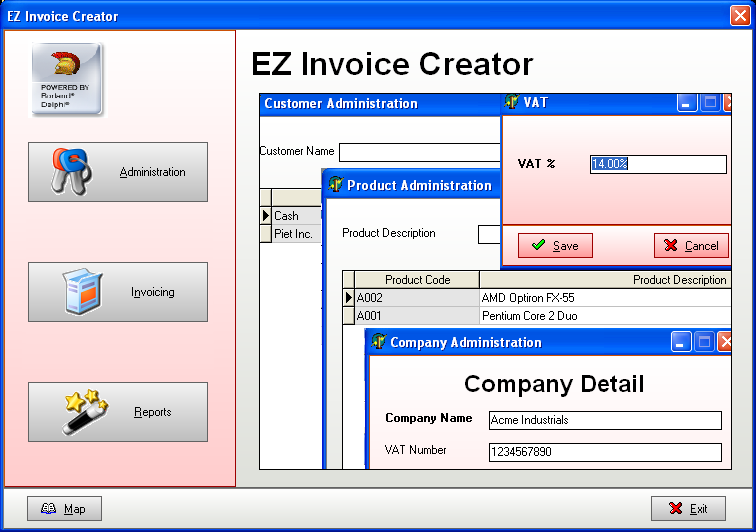Click the VAT Number field
Screen dimensions: 756x532
[x=604, y=452]
